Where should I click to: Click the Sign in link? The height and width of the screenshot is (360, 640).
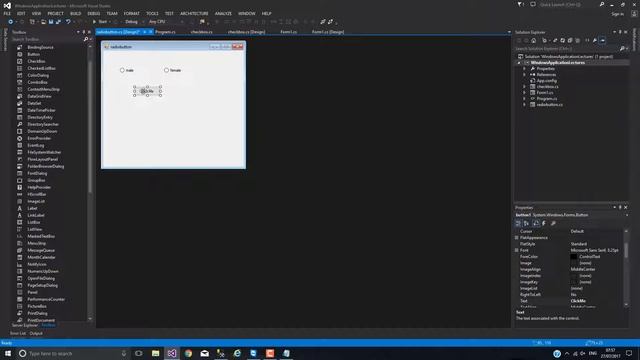(617, 14)
